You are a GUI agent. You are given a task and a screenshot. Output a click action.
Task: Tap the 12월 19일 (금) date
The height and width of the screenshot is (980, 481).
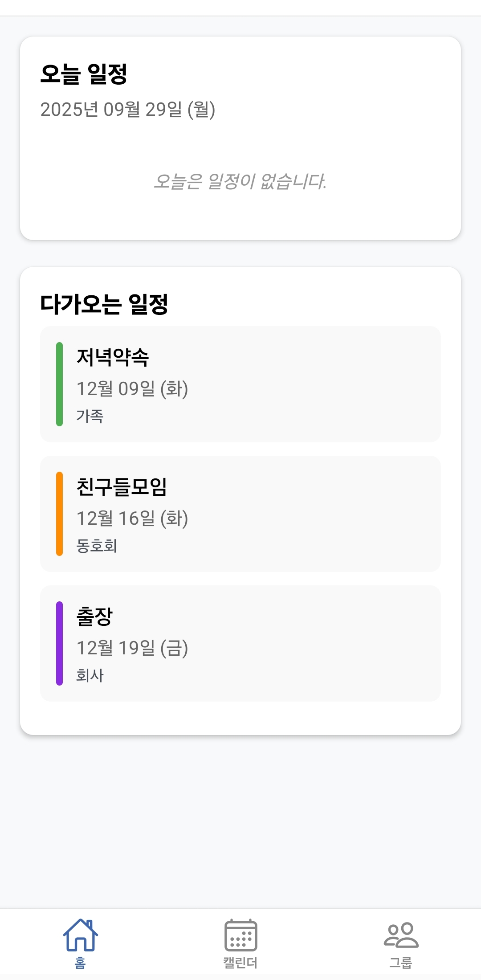[132, 648]
